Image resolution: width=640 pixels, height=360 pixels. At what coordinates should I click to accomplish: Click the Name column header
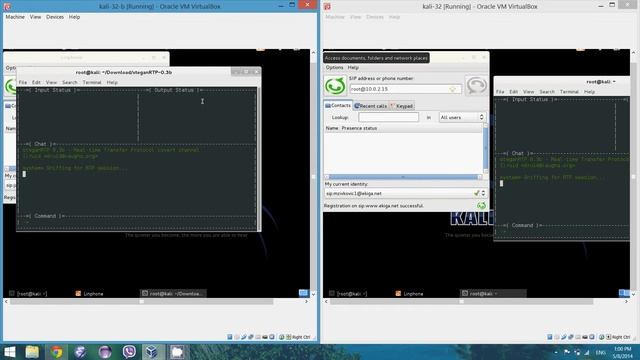point(332,128)
